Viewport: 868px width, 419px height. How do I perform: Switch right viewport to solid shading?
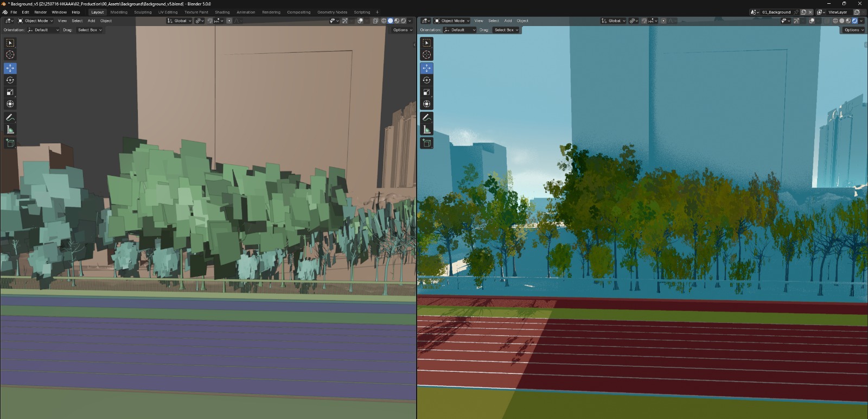[841, 21]
